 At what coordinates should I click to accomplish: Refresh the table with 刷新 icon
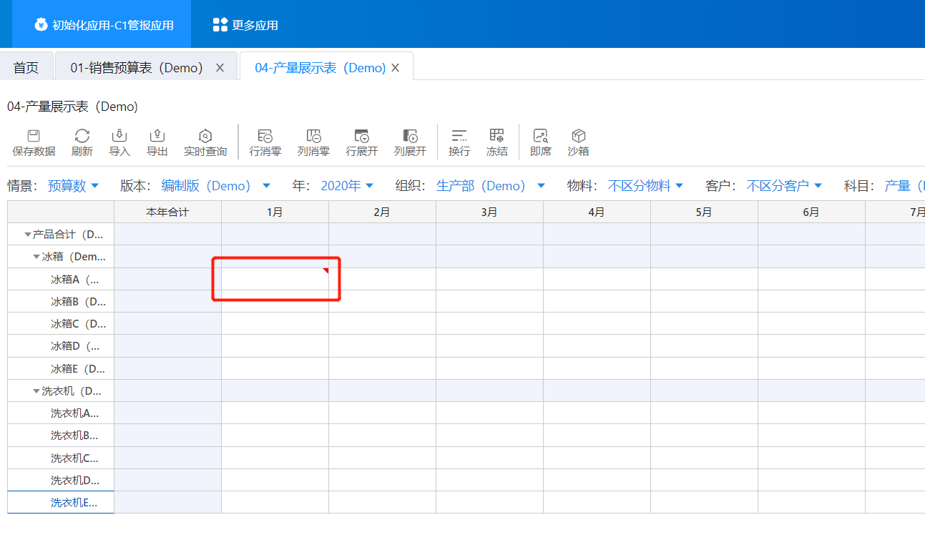point(82,136)
